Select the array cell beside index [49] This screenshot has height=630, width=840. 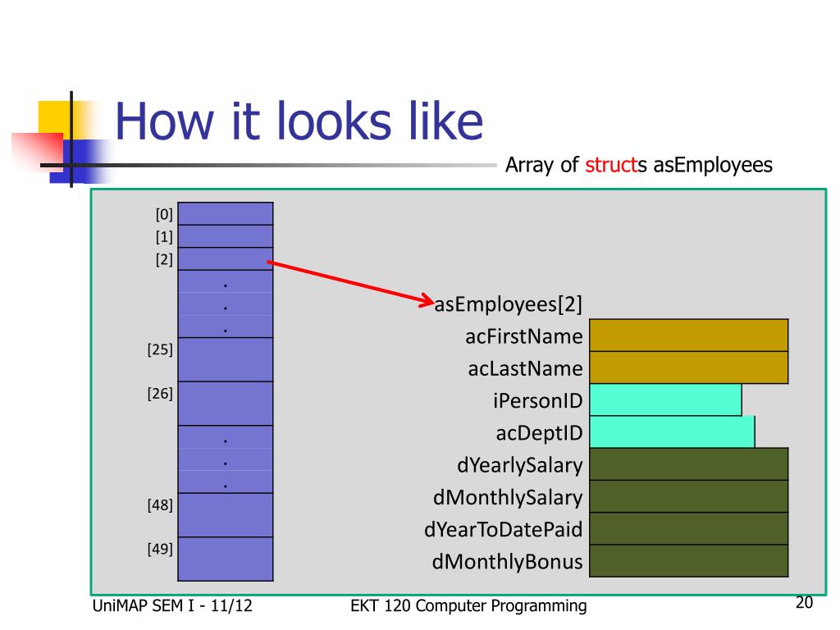pos(226,559)
